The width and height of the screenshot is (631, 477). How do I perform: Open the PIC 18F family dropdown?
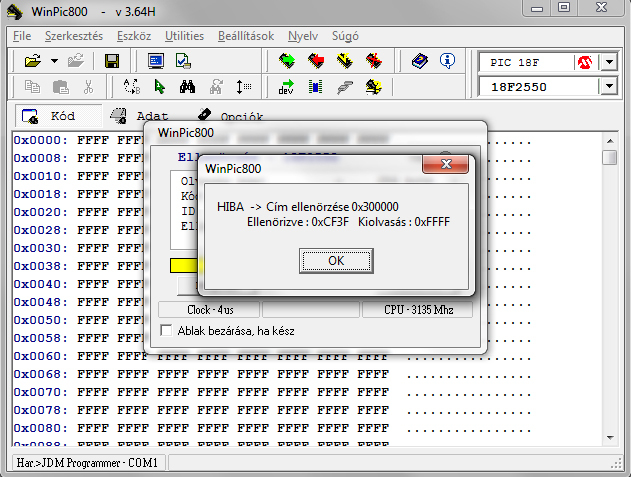click(x=609, y=62)
